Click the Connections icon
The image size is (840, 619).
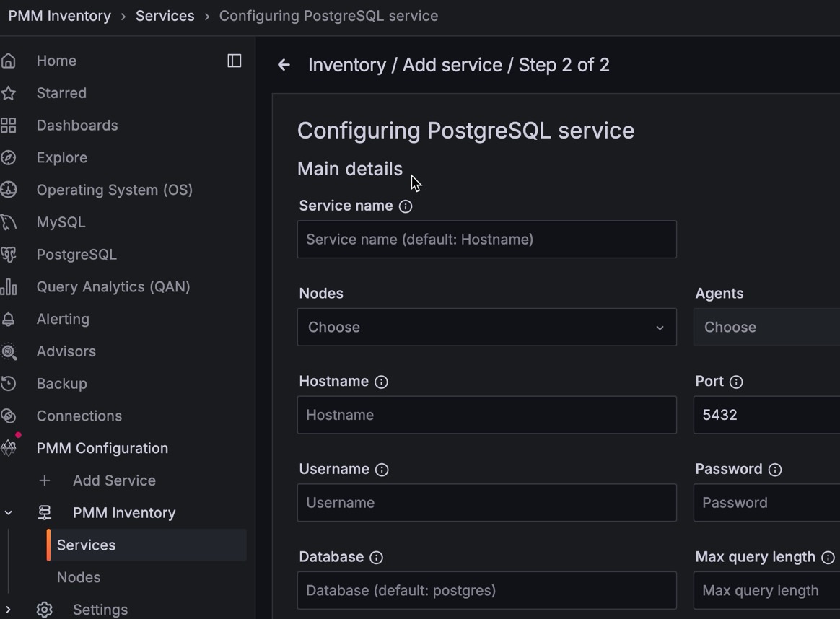tap(8, 416)
